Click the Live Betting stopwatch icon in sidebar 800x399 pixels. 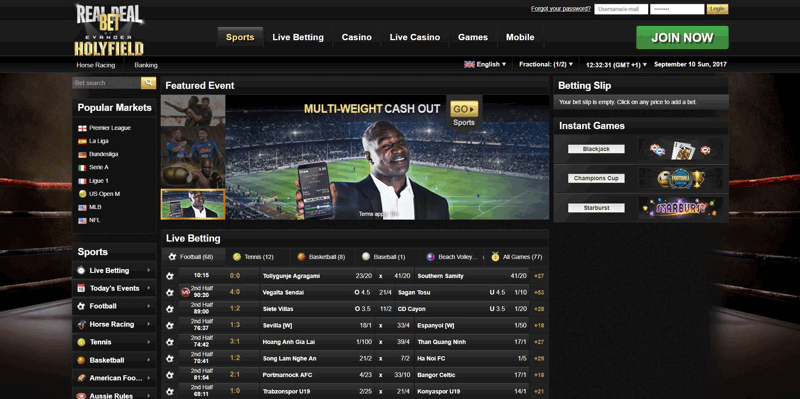pyautogui.click(x=81, y=270)
